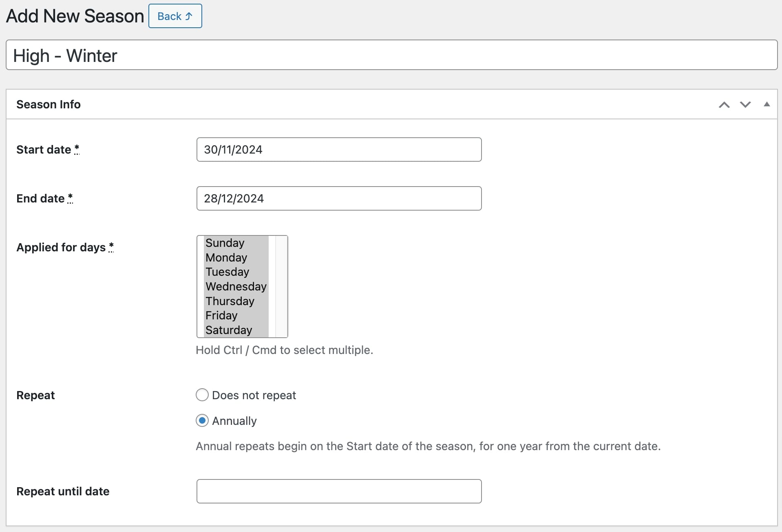Click the Start date input field
The height and width of the screenshot is (532, 782).
pyautogui.click(x=339, y=149)
